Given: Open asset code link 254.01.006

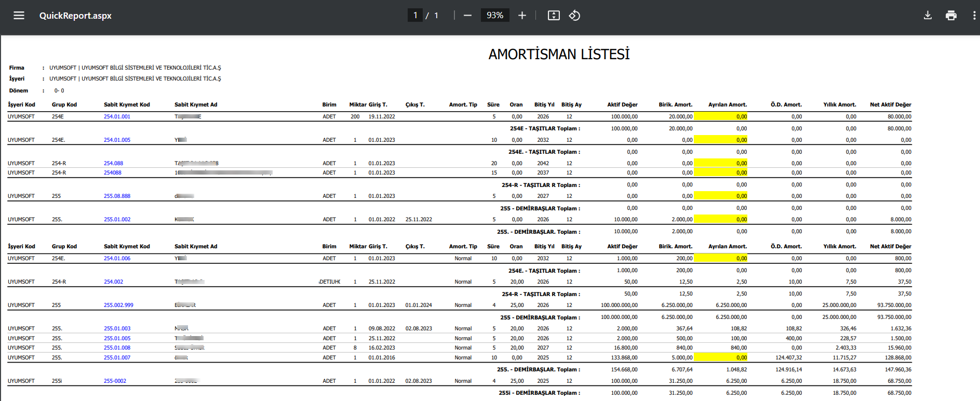Looking at the screenshot, I should [117, 259].
